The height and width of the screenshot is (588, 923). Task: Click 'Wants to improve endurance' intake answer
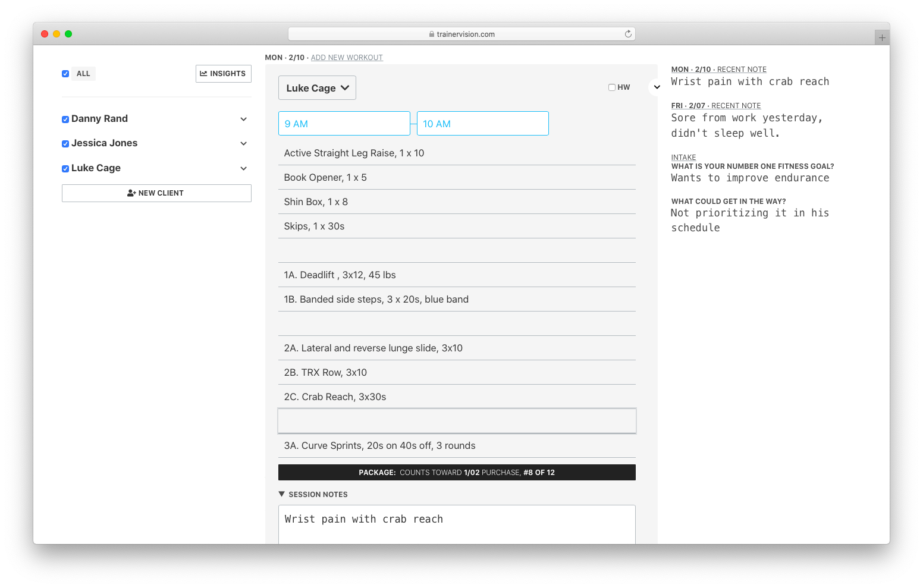750,178
